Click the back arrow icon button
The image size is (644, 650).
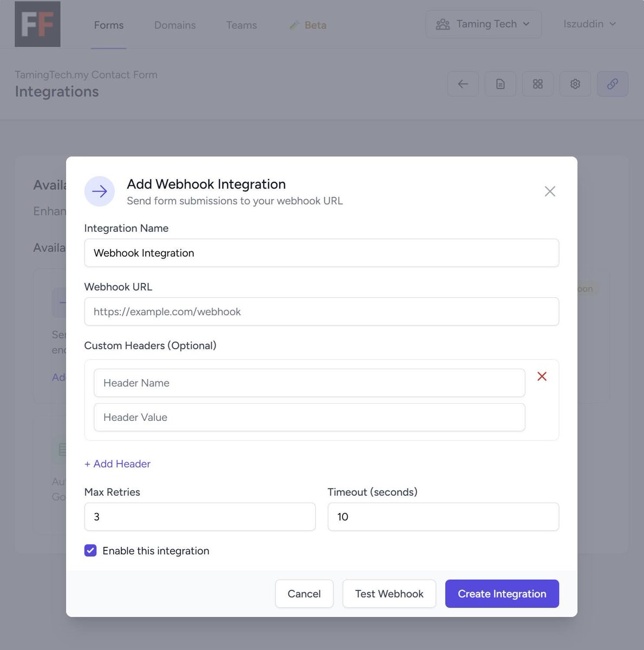(463, 84)
